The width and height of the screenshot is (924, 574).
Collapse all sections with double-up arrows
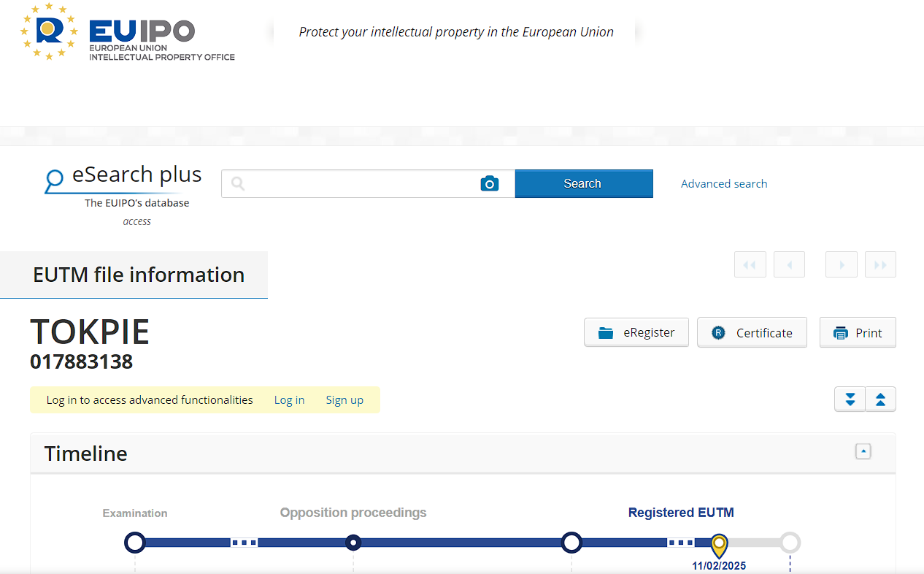point(880,399)
